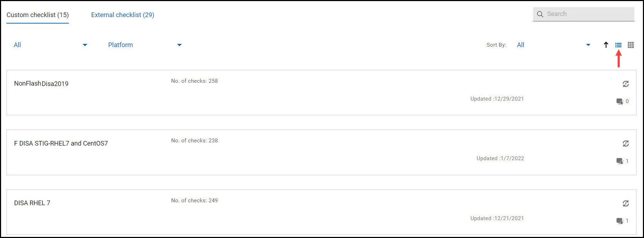Image resolution: width=644 pixels, height=238 pixels.
Task: Toggle ascending sort for checklists
Action: (606, 45)
